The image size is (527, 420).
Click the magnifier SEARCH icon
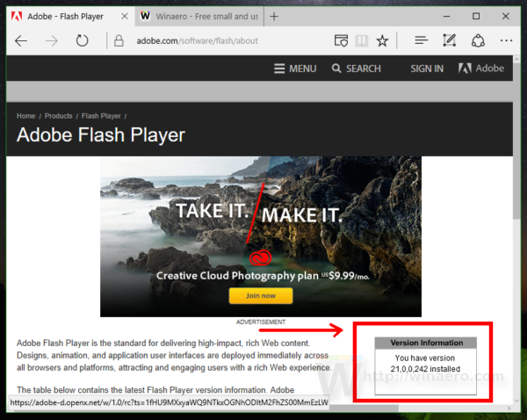(336, 69)
